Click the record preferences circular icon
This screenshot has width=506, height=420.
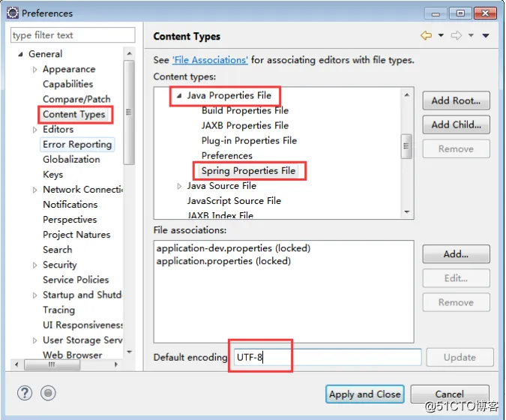click(48, 393)
